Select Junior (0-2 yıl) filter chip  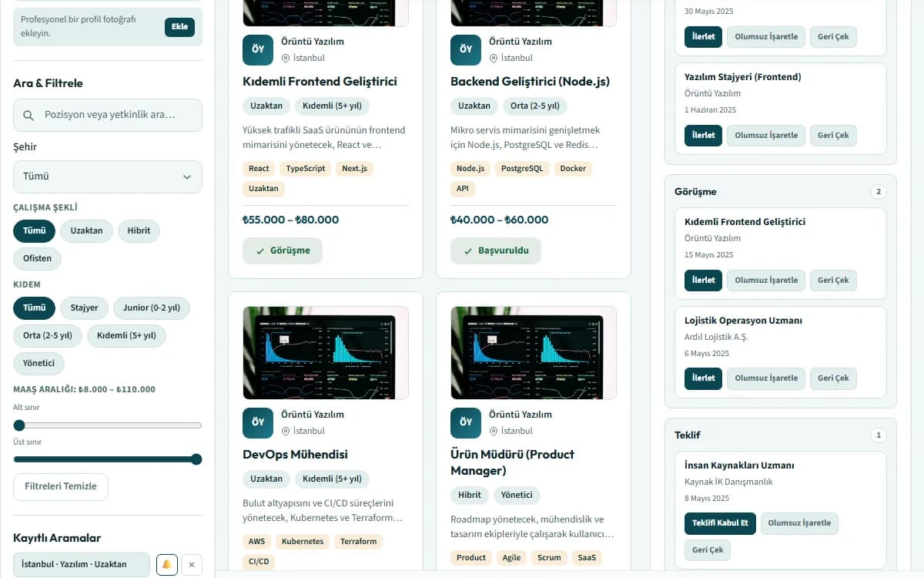point(152,307)
